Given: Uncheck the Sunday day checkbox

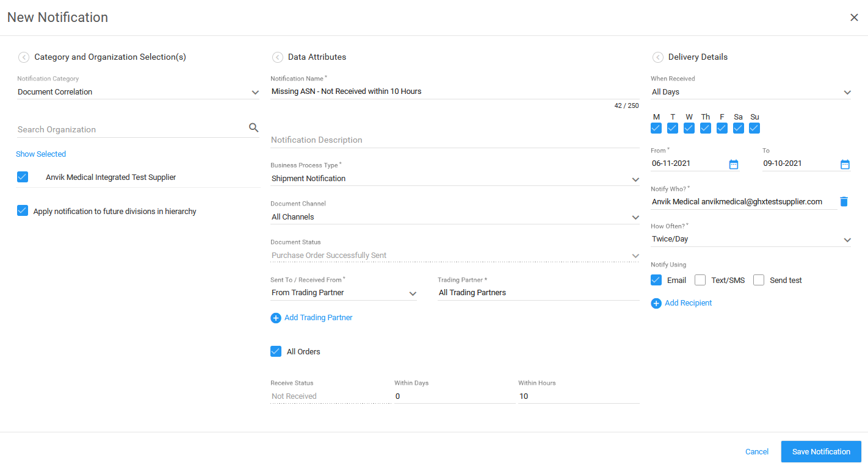Looking at the screenshot, I should (754, 128).
